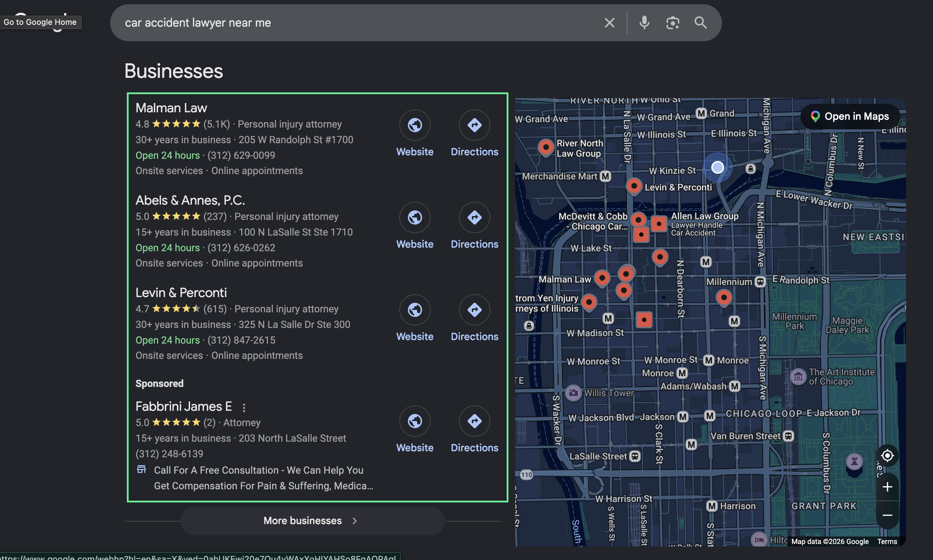933x560 pixels.
Task: Zoom in on the map
Action: 887,487
